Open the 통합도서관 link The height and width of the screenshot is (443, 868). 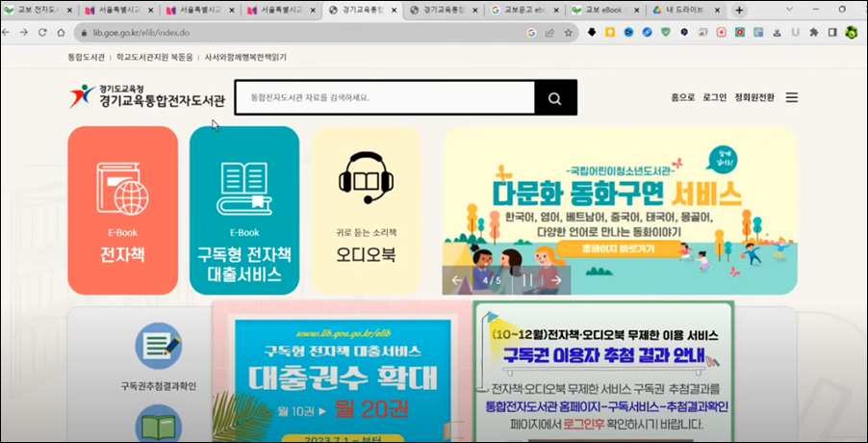(x=86, y=57)
